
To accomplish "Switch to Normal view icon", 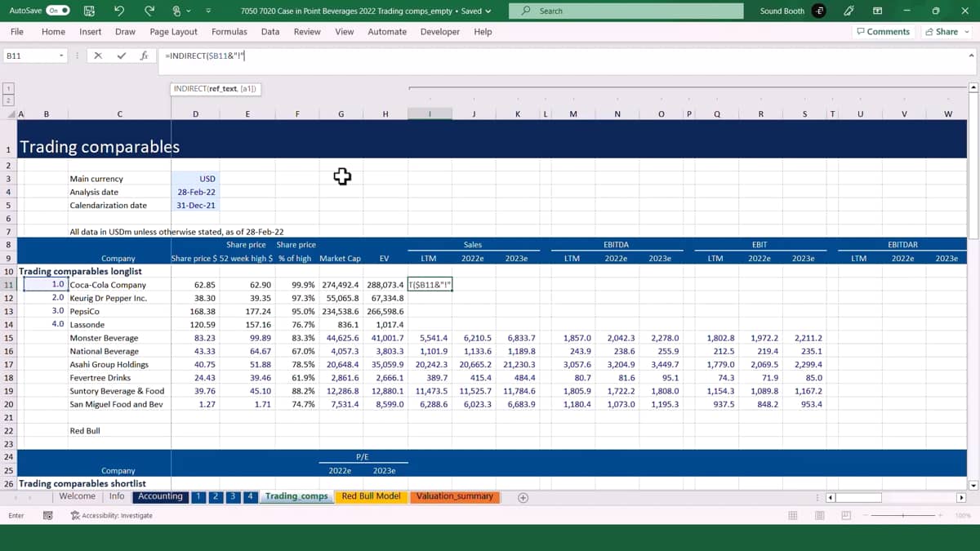I will coord(792,516).
